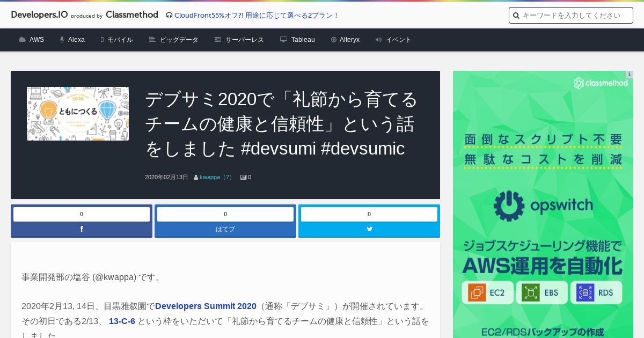This screenshot has width=644, height=338.
Task: Click the Facebook share count box
Action: pos(82,214)
